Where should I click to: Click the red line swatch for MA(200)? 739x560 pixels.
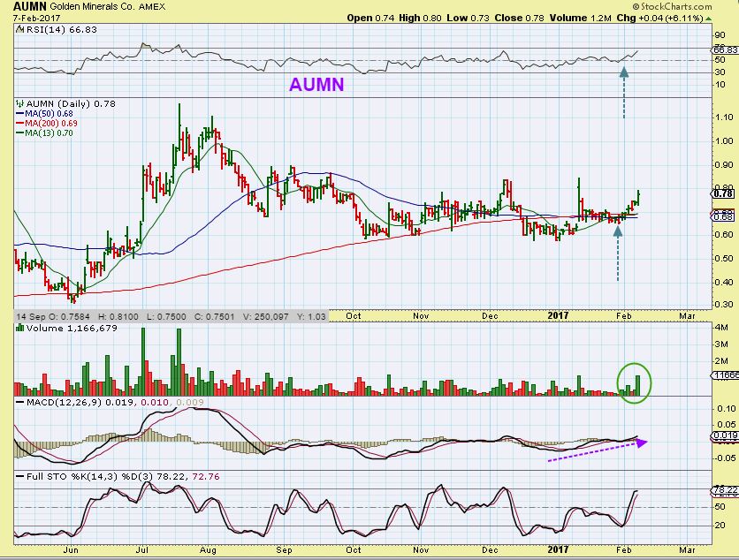pyautogui.click(x=20, y=124)
